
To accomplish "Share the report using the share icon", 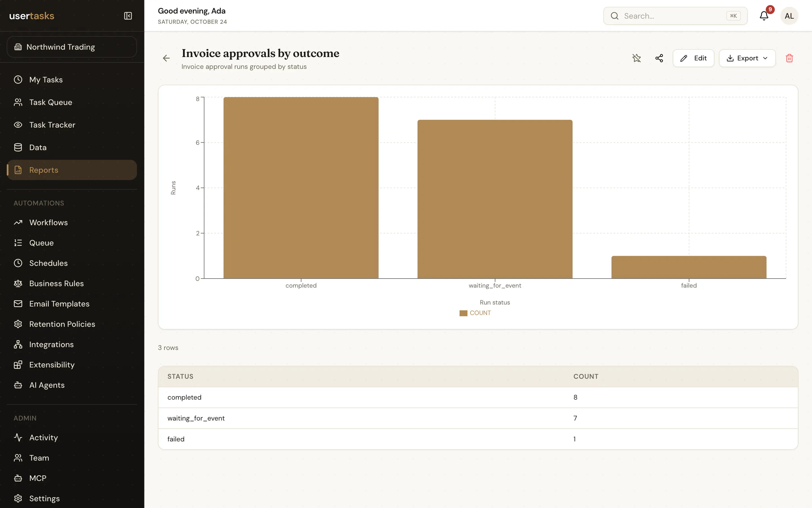I will tap(659, 58).
